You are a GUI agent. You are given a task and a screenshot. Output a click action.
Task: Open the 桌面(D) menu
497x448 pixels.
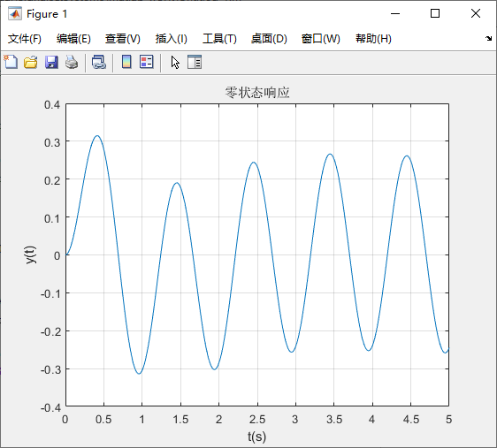tap(269, 39)
